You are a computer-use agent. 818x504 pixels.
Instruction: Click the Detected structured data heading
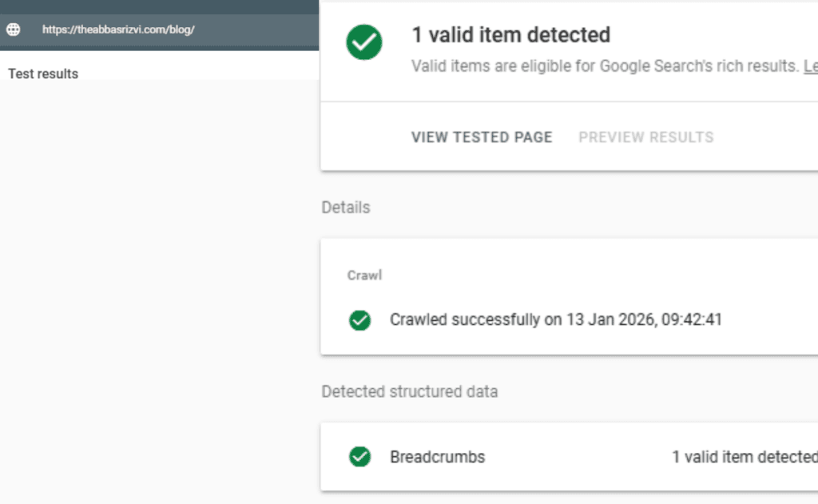(409, 391)
